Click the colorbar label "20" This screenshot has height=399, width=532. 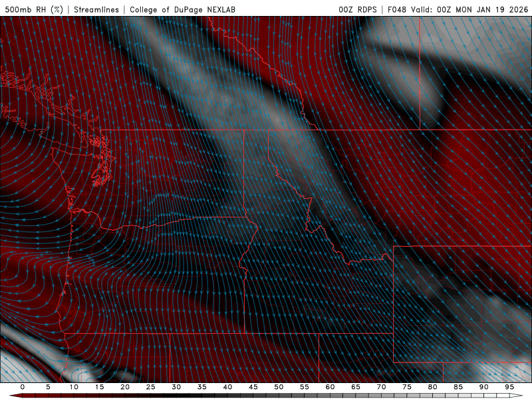point(125,387)
